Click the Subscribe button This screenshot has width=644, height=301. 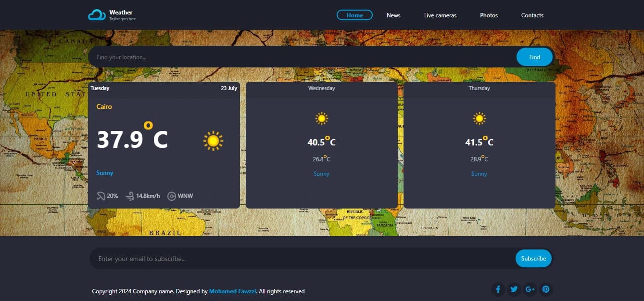point(533,258)
